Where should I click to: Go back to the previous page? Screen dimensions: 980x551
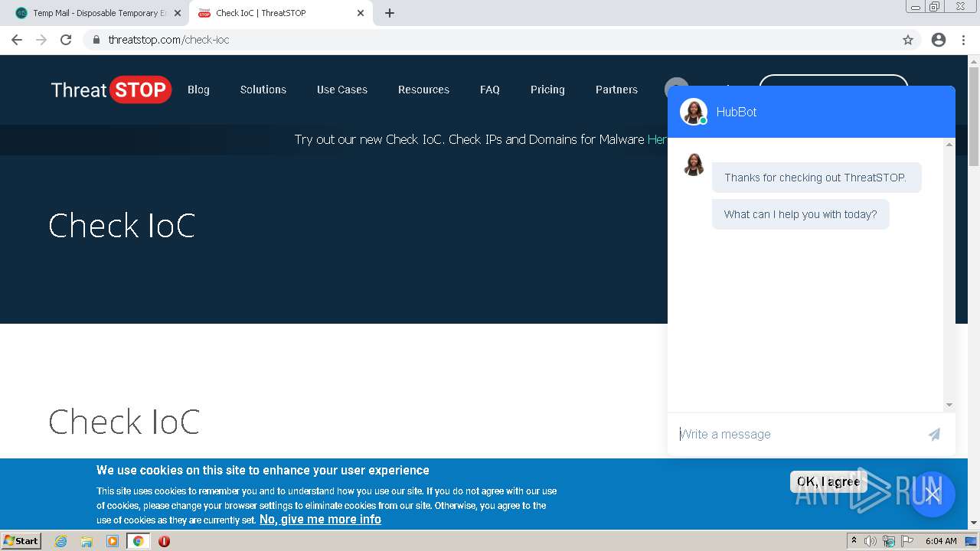click(x=17, y=40)
